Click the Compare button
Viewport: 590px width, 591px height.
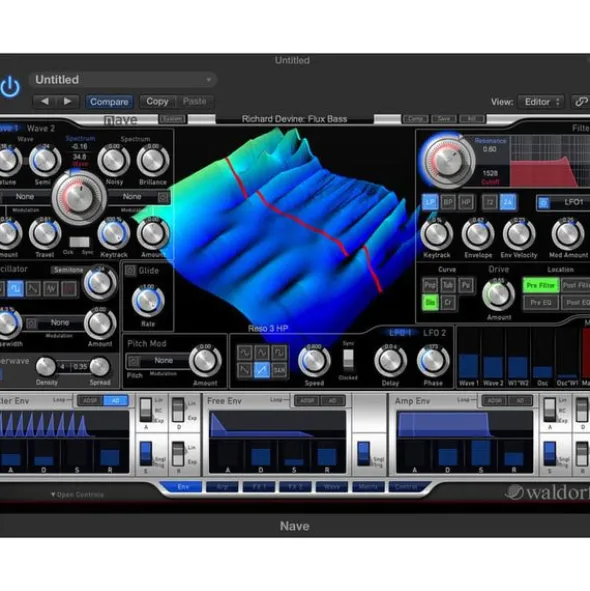pos(109,102)
